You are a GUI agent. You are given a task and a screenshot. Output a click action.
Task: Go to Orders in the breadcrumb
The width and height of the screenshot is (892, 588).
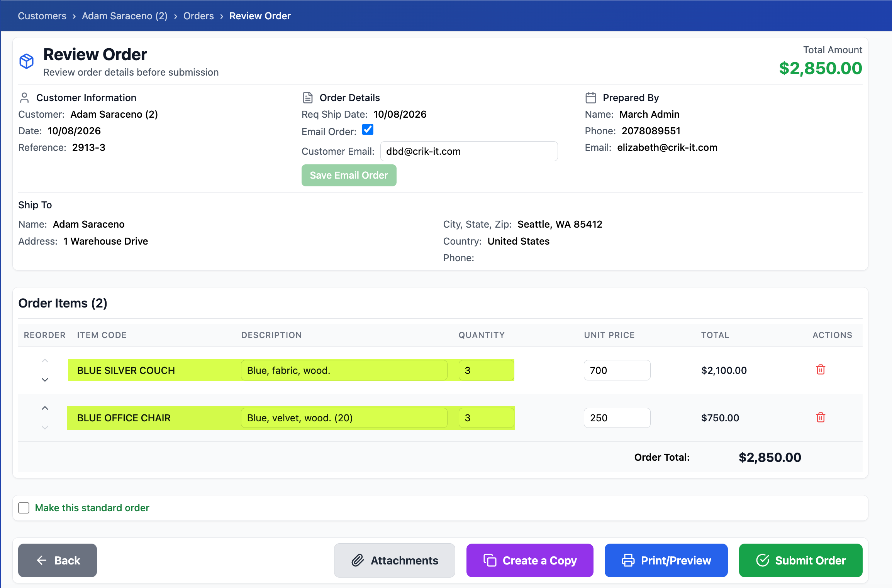click(198, 16)
